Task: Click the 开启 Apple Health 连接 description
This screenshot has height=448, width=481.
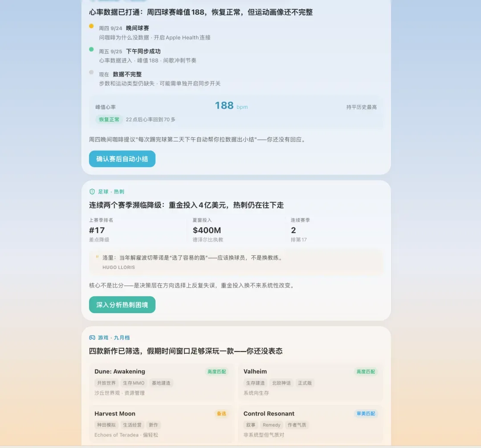Action: [x=182, y=37]
